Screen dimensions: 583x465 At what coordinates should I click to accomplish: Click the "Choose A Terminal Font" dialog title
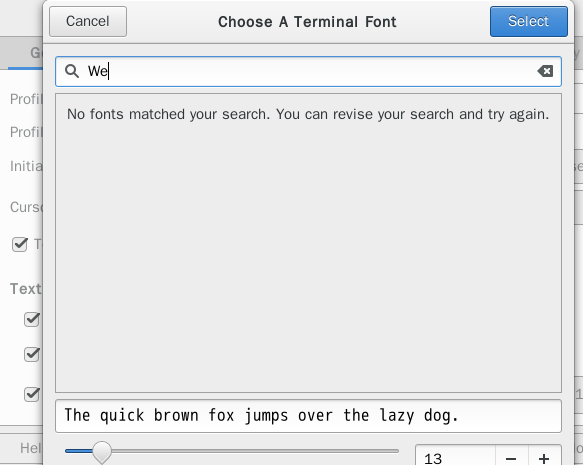(307, 22)
